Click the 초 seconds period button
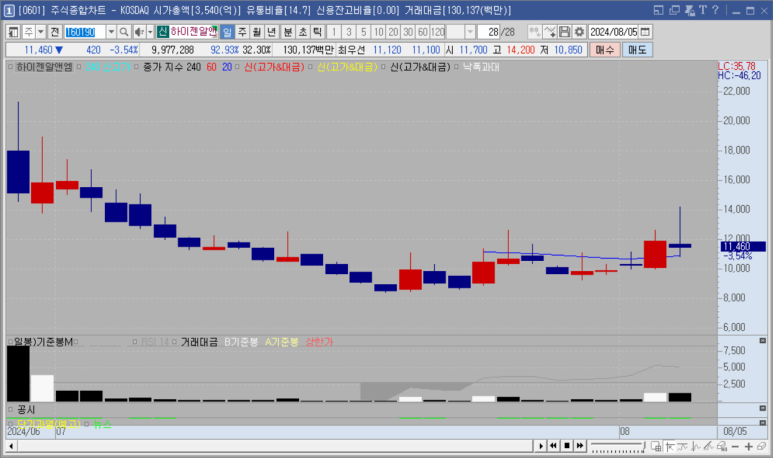Screen dimensions: 773x458 (x=303, y=32)
